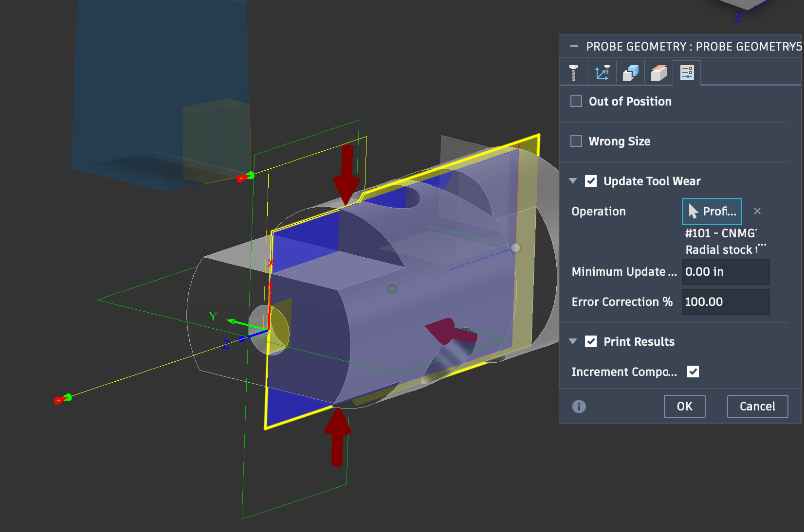The image size is (804, 532).
Task: Click the info icon in the dialog footer
Action: 579,407
